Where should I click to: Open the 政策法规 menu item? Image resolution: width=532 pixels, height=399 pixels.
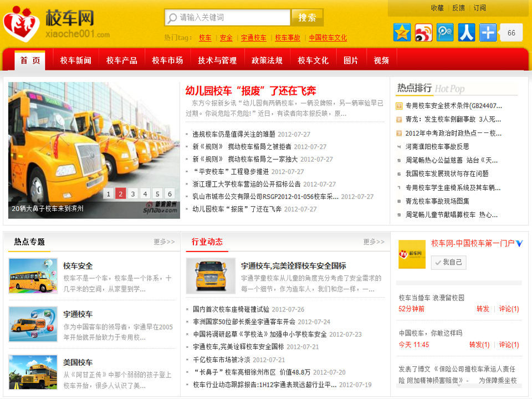pos(267,60)
